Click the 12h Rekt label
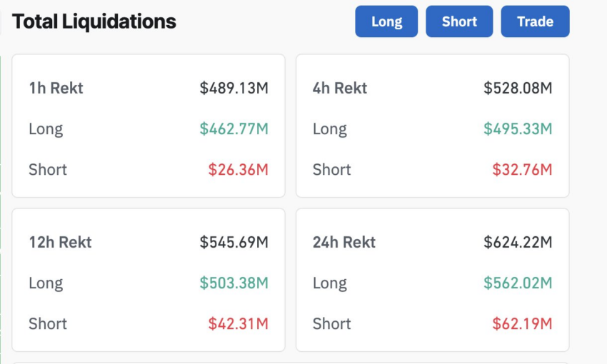 60,243
